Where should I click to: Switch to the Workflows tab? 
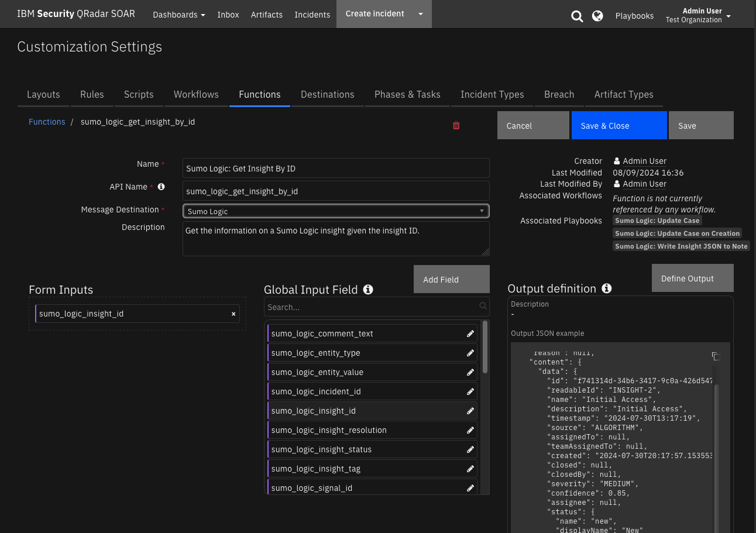196,94
